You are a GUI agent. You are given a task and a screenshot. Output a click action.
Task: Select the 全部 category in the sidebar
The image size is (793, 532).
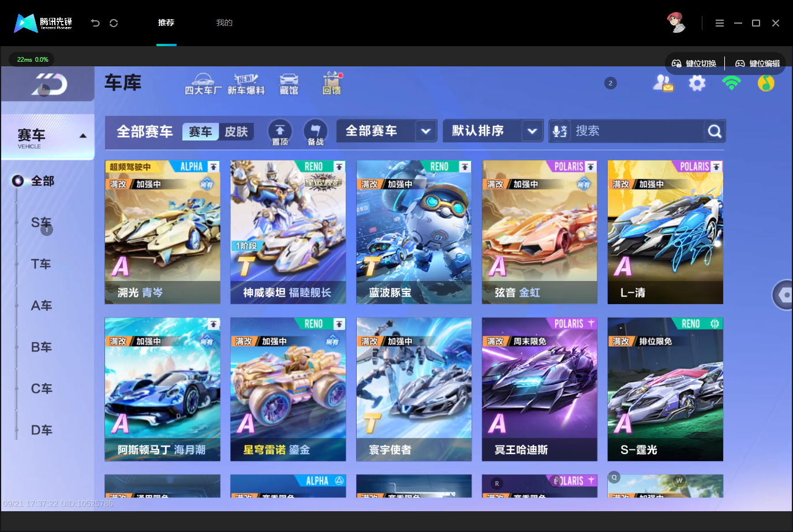coord(42,181)
